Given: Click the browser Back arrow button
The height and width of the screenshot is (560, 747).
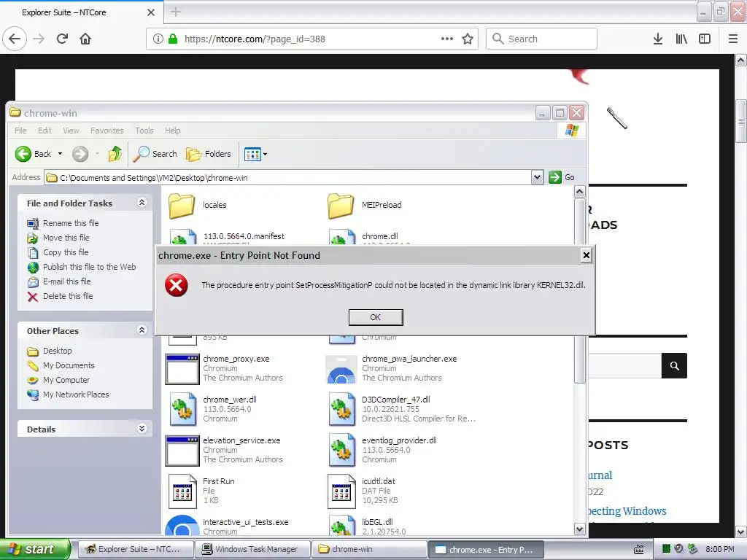Looking at the screenshot, I should [x=15, y=39].
